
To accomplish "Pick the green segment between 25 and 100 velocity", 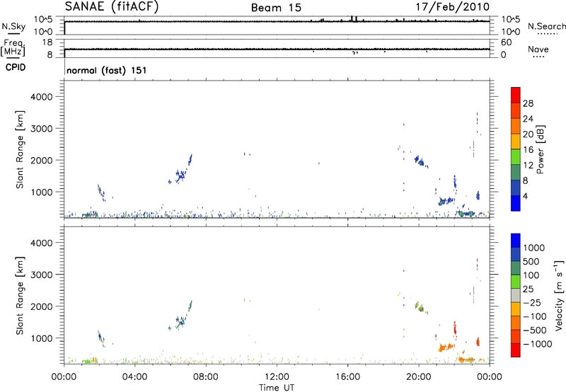I will (x=516, y=282).
